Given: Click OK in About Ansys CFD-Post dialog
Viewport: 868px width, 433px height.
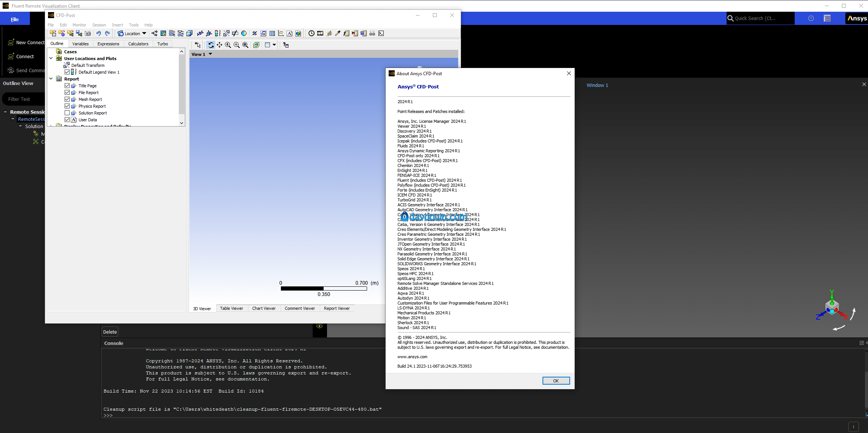Looking at the screenshot, I should tap(556, 380).
